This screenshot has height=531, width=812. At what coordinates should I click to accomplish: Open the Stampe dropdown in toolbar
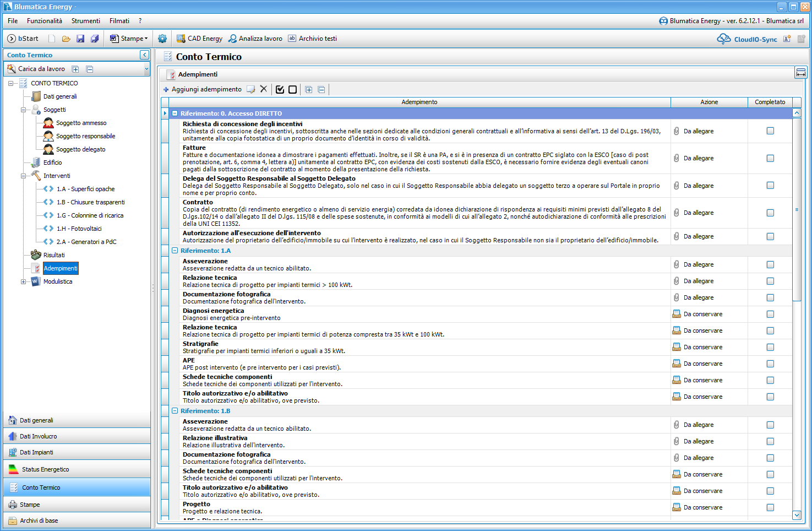(130, 39)
